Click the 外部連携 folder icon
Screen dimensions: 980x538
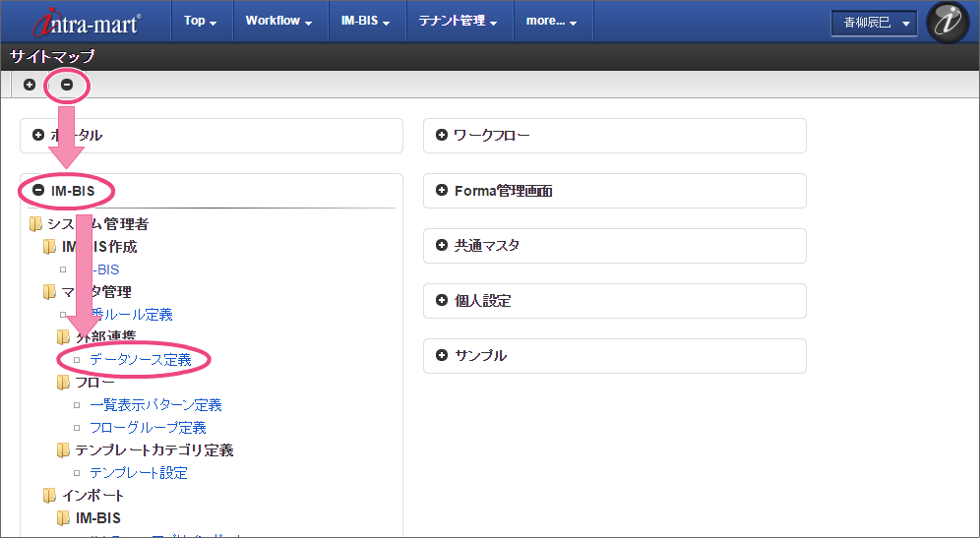63,336
